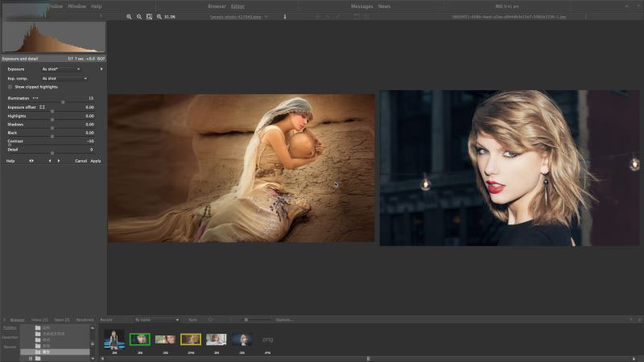Click the pin icon after the left file name

[x=285, y=17]
